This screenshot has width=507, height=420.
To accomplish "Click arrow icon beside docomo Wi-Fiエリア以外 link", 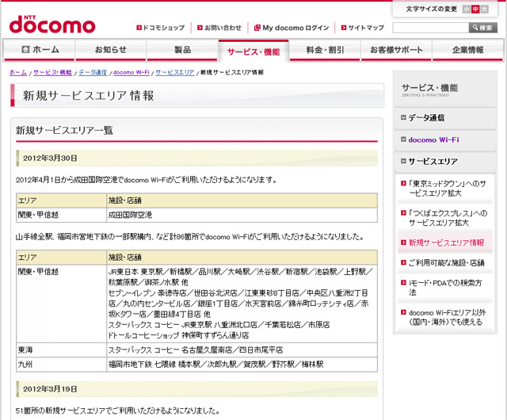I will 403,312.
